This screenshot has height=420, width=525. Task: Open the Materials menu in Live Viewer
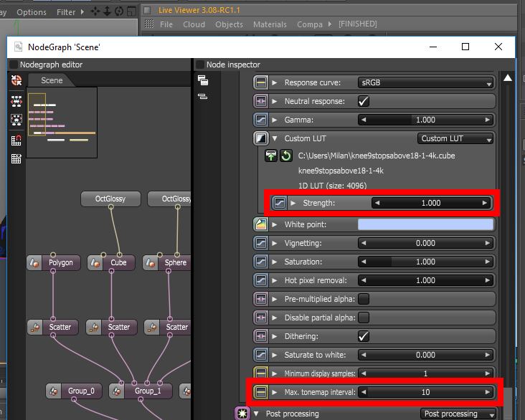[x=270, y=24]
